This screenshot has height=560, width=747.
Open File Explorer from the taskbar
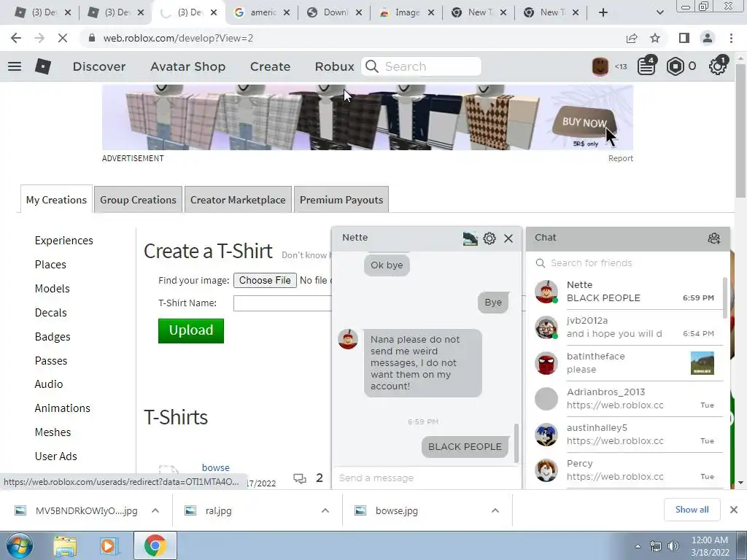pyautogui.click(x=65, y=546)
